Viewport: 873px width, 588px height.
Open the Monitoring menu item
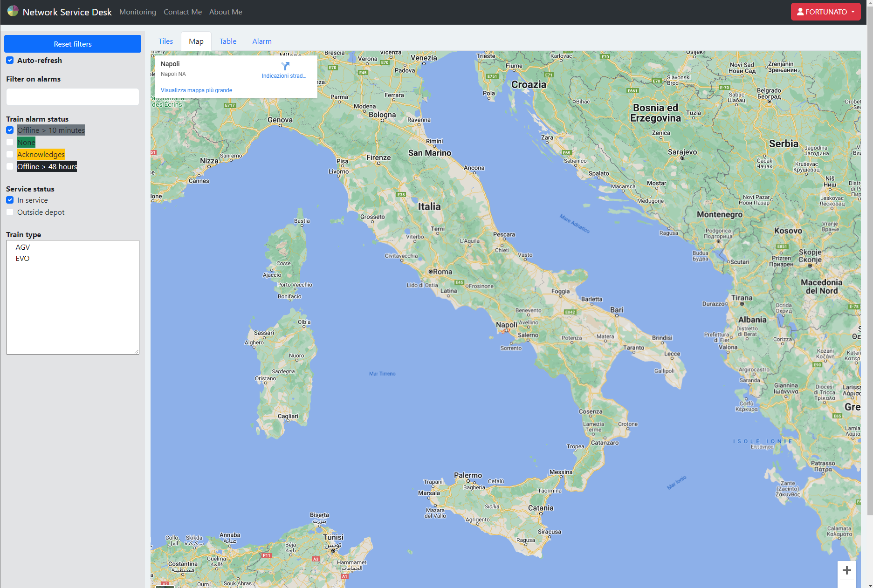click(x=137, y=12)
